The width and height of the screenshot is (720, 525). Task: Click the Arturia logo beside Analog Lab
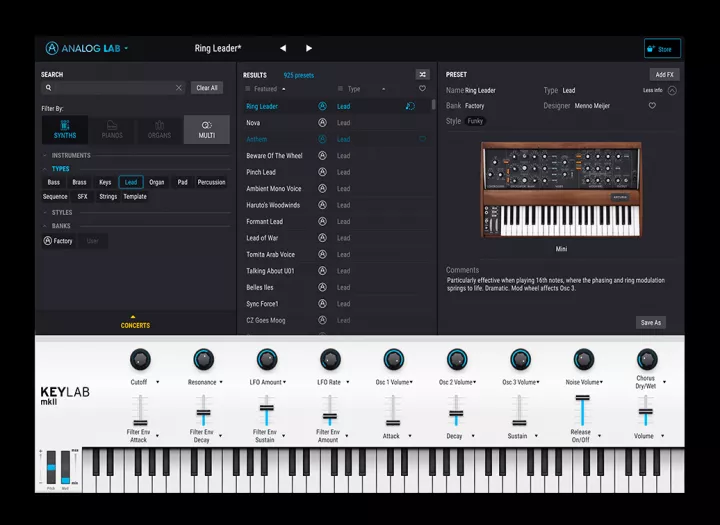52,48
